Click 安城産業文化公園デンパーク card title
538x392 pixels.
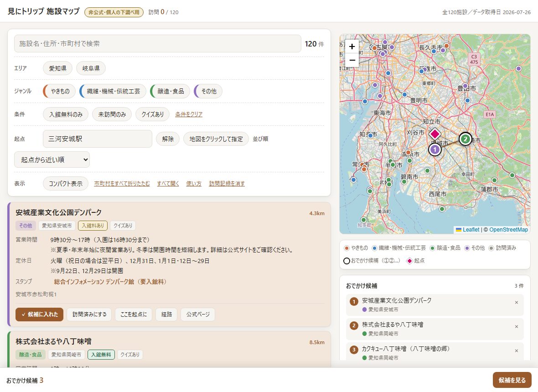click(59, 212)
